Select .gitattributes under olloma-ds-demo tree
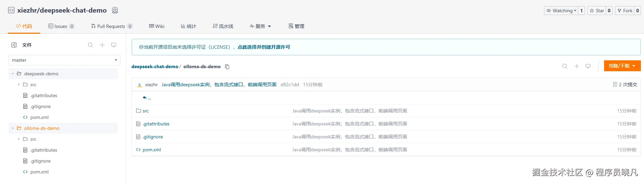The height and width of the screenshot is (183, 644). pos(44,150)
